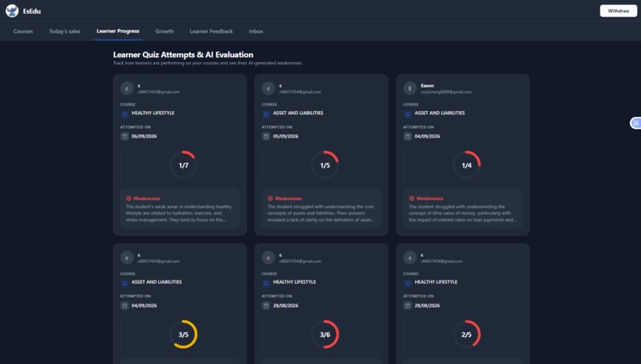The image size is (641, 364).
Task: Click the EsEdu brand name
Action: coord(32,11)
